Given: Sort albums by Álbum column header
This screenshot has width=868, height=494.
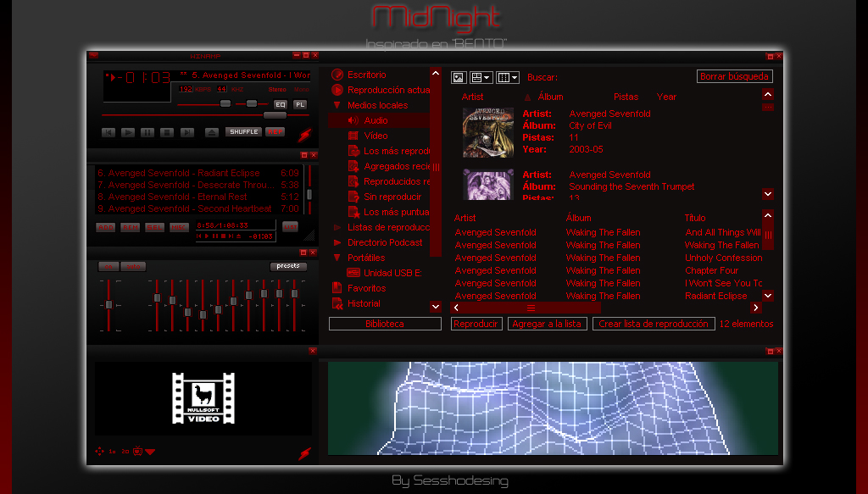Looking at the screenshot, I should (550, 97).
